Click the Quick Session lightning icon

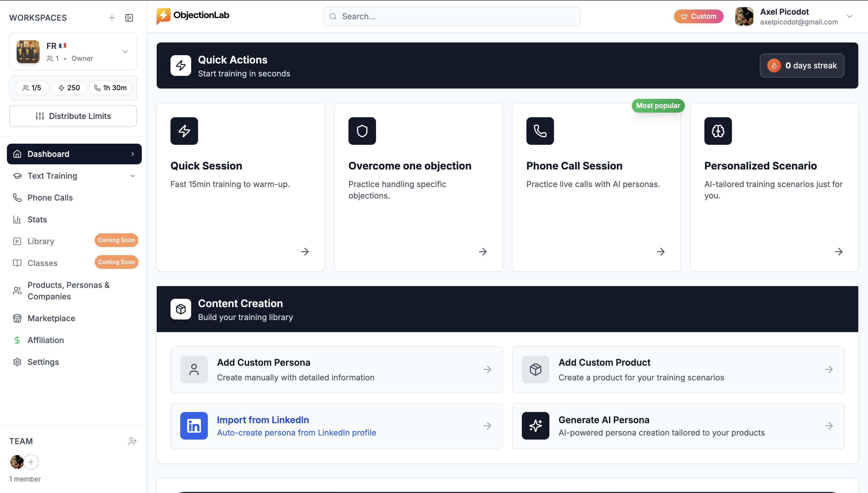tap(184, 131)
